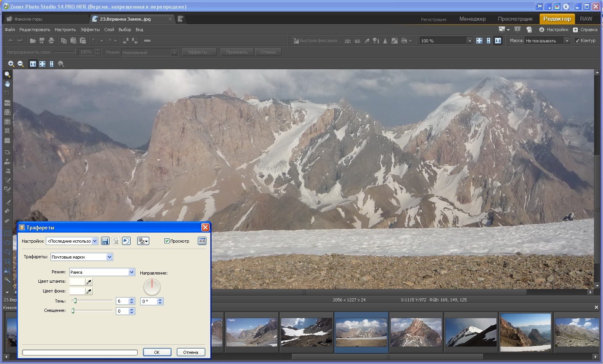The image size is (603, 364).
Task: Click the zoom in magnifier icon
Action: click(11, 64)
